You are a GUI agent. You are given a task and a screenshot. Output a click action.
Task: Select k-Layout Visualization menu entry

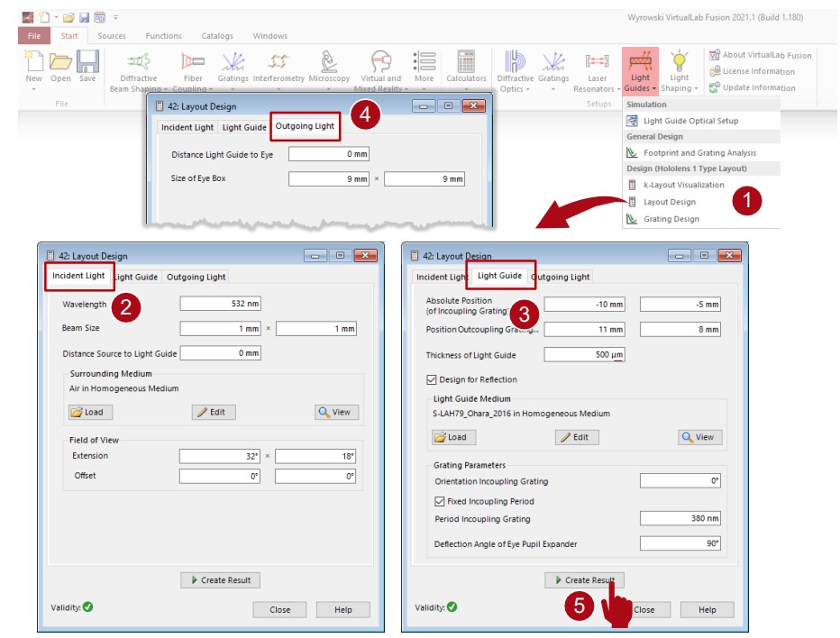(x=701, y=185)
